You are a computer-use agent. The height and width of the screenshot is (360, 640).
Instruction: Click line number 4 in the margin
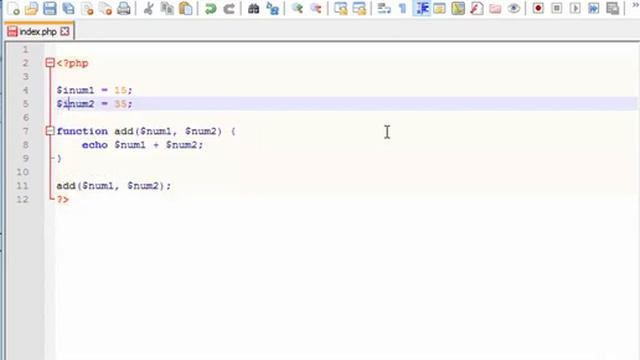[x=25, y=90]
